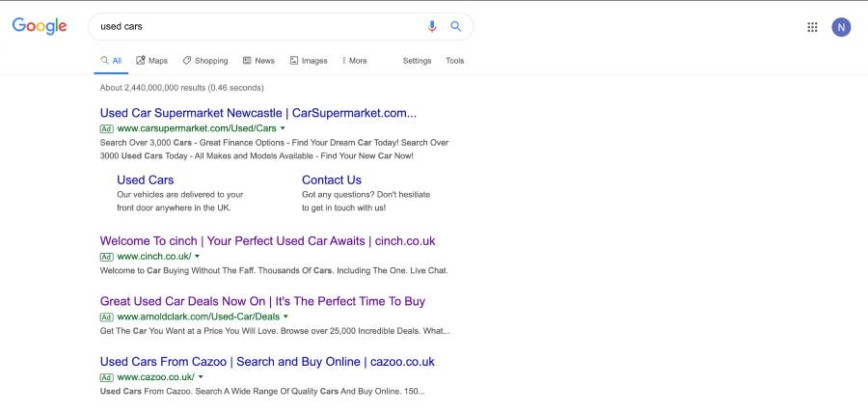Click the 'Used Cars From Cazoo. Search A Wide Range' snippet
This screenshot has height=414, width=868.
(x=262, y=392)
